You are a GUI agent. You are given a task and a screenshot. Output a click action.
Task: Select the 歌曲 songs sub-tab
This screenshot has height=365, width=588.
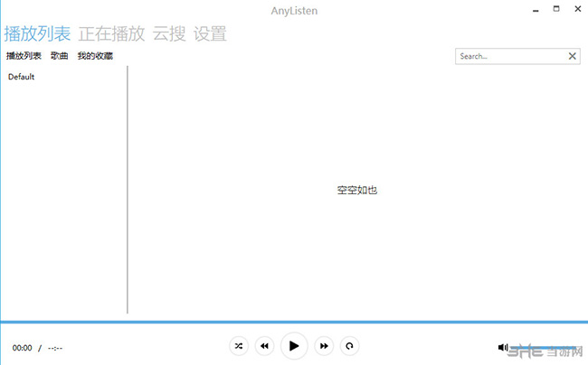(59, 56)
